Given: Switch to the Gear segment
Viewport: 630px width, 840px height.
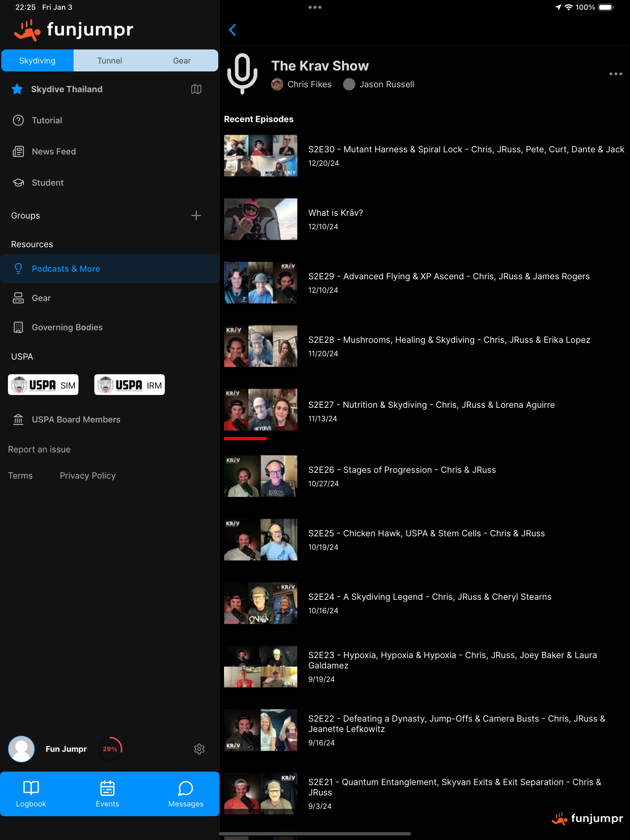Looking at the screenshot, I should (182, 61).
